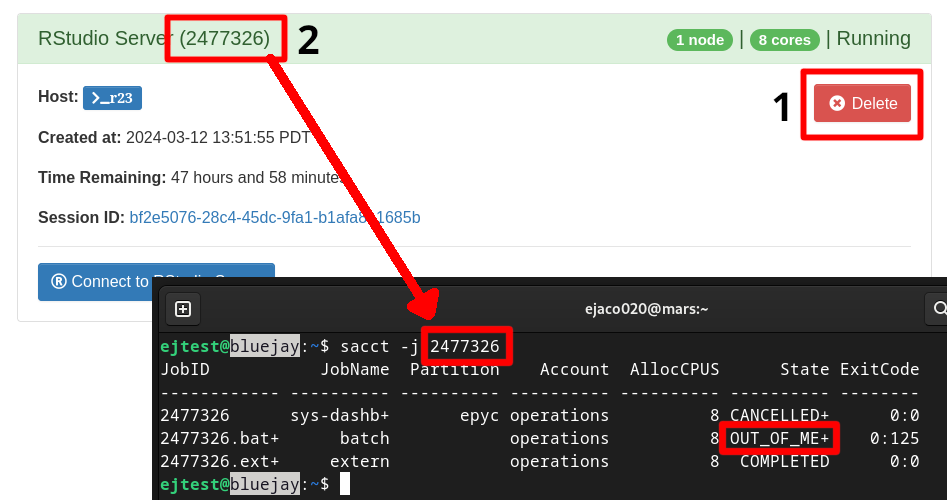Viewport: 947px width, 500px height.
Task: Click the terminal title ejaco020@mars
Action: (646, 309)
